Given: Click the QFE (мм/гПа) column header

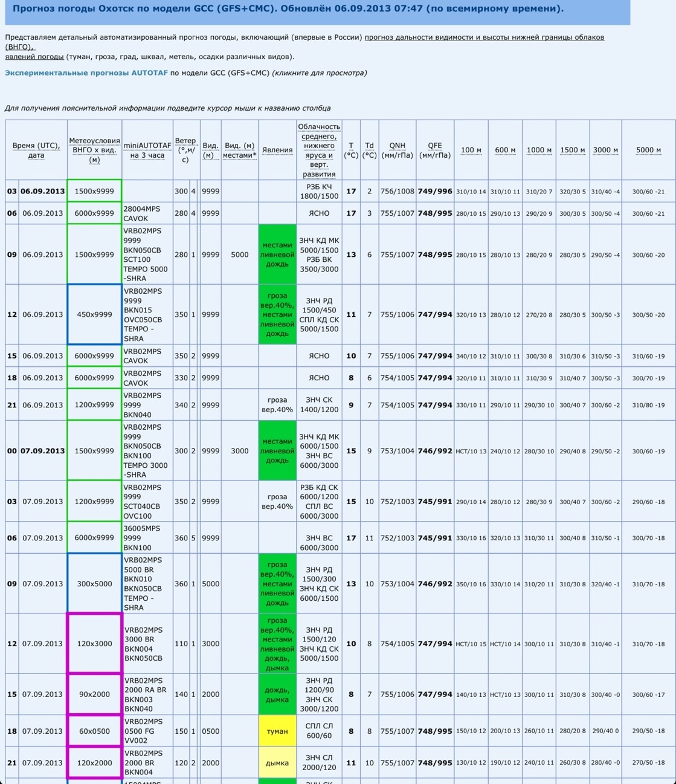Looking at the screenshot, I should [x=435, y=150].
